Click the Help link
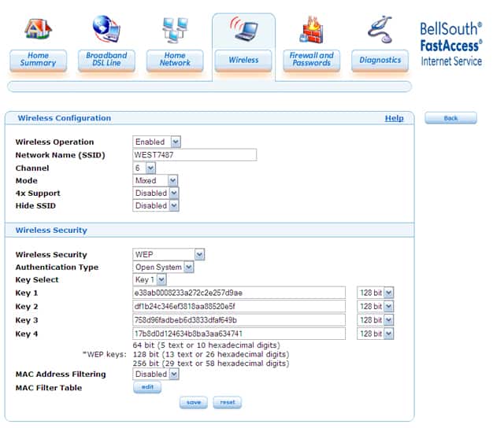Viewport: 504px width, 428px height. [394, 118]
